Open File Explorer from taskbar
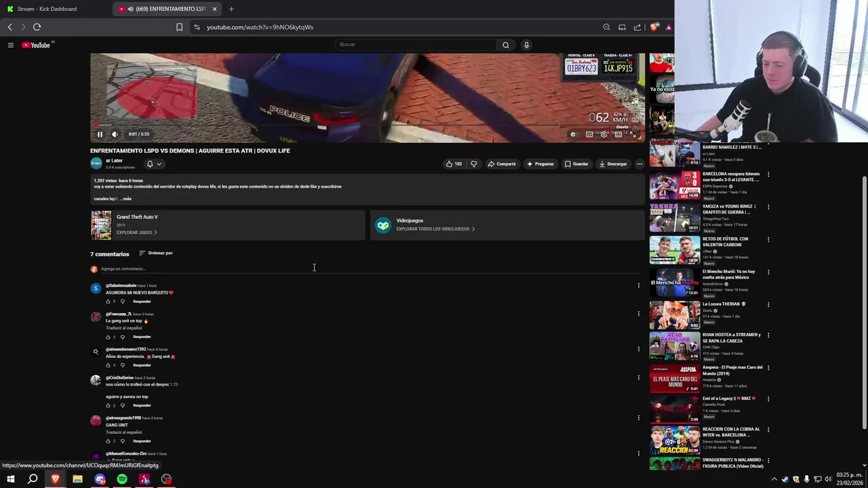Screen dimensions: 868x488 coord(77,479)
